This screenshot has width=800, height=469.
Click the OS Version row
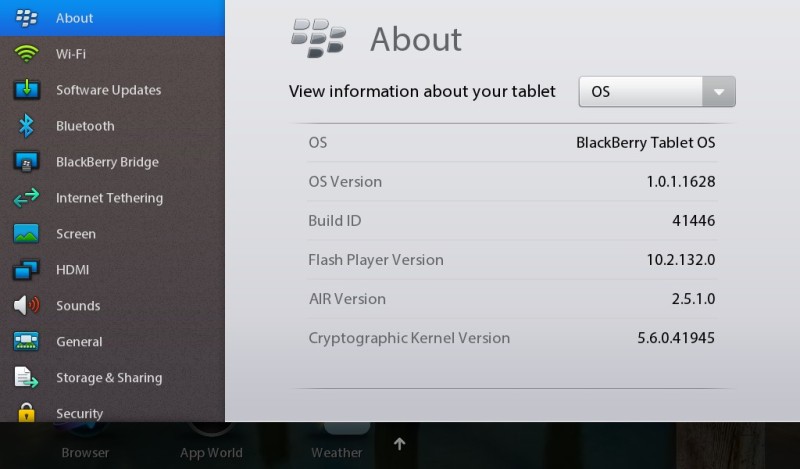pos(512,182)
